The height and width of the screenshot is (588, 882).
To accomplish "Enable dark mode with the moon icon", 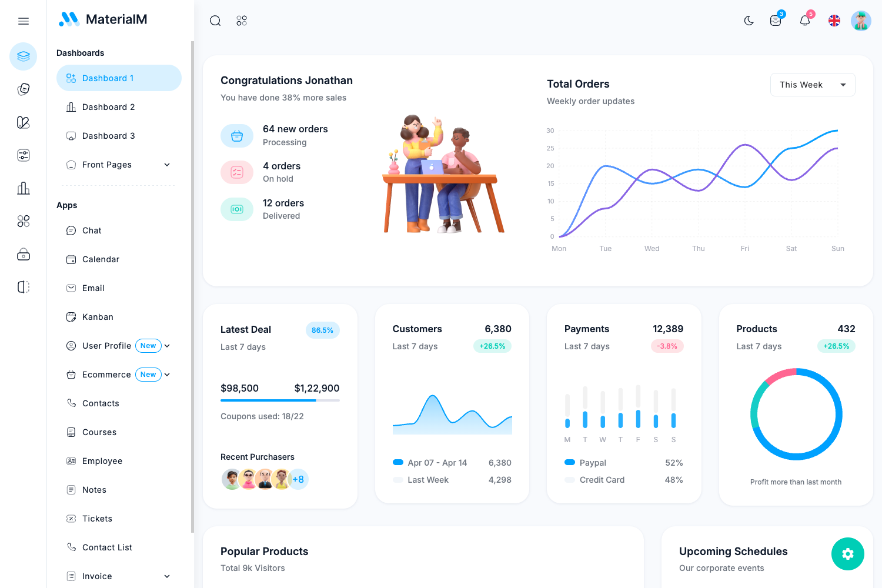I will (748, 20).
